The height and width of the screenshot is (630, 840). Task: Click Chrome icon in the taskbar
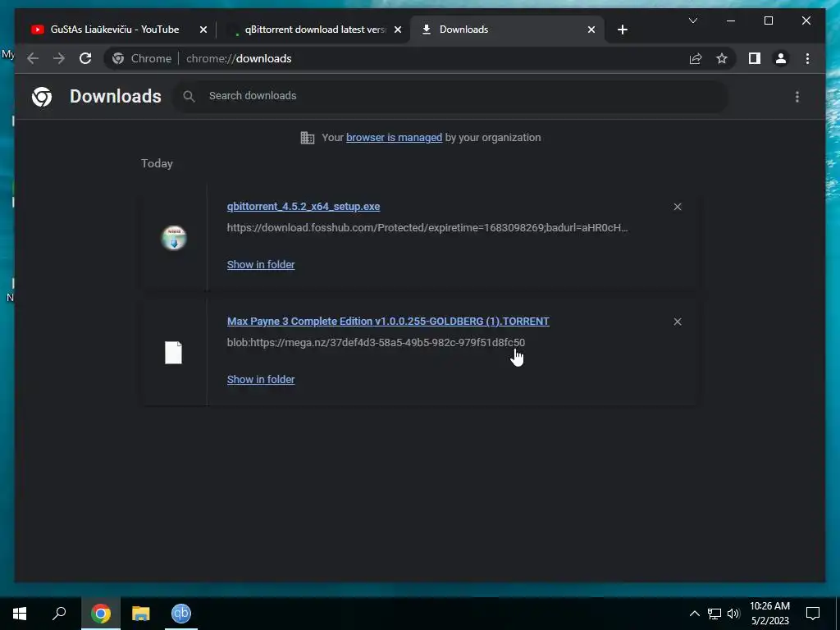[x=101, y=614]
